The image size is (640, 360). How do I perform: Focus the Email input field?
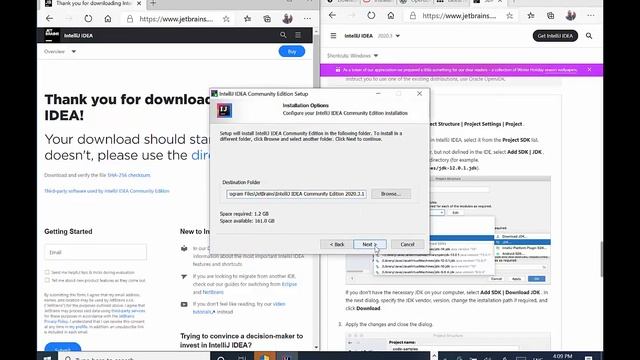96,252
